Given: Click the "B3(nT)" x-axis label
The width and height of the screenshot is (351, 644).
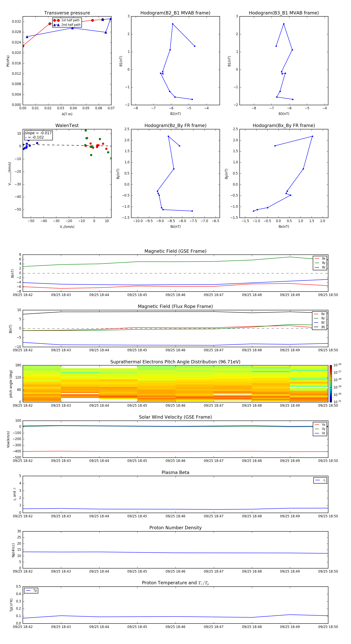Looking at the screenshot, I should click(x=284, y=114).
